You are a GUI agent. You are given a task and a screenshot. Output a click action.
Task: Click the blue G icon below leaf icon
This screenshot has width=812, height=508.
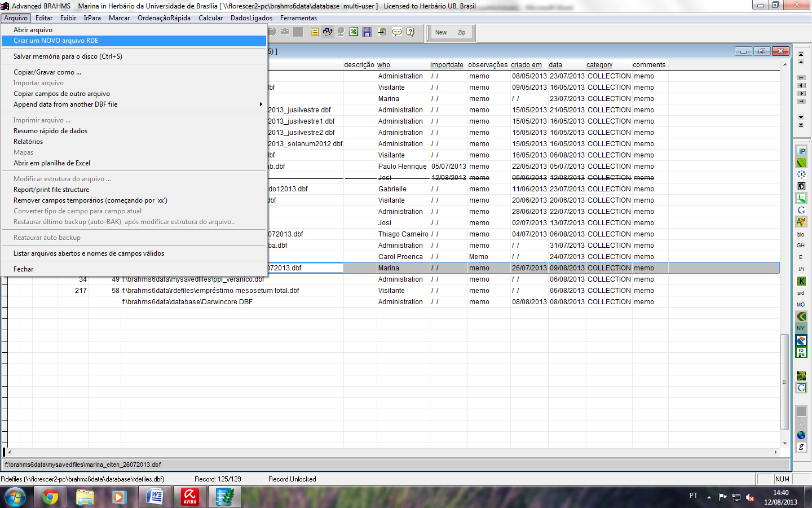pos(801,210)
